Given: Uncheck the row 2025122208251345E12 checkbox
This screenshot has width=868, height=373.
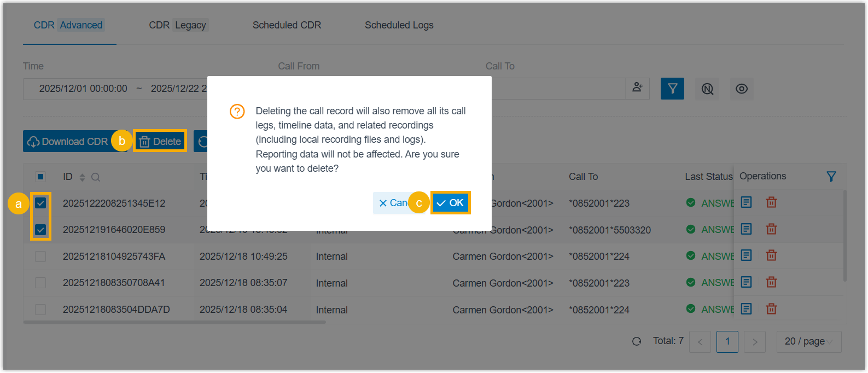Looking at the screenshot, I should click(x=40, y=203).
